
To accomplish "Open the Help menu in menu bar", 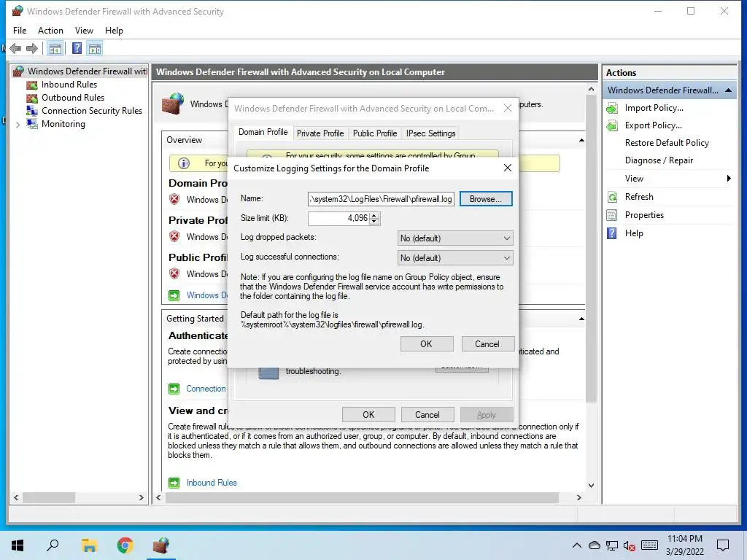I will [114, 31].
